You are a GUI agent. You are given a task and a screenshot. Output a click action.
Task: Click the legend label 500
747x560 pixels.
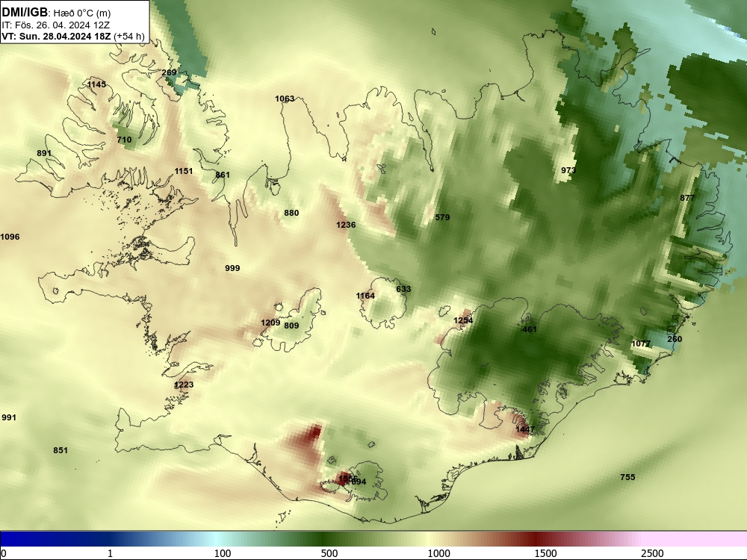coord(329,553)
